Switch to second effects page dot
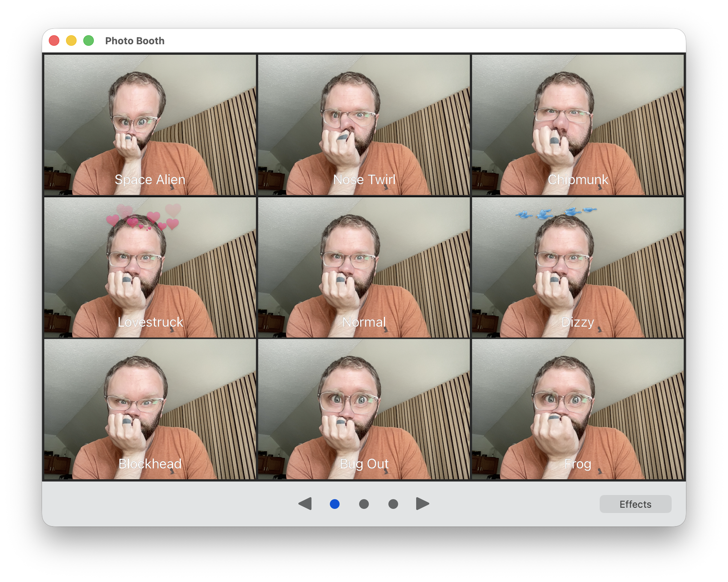 (x=364, y=504)
